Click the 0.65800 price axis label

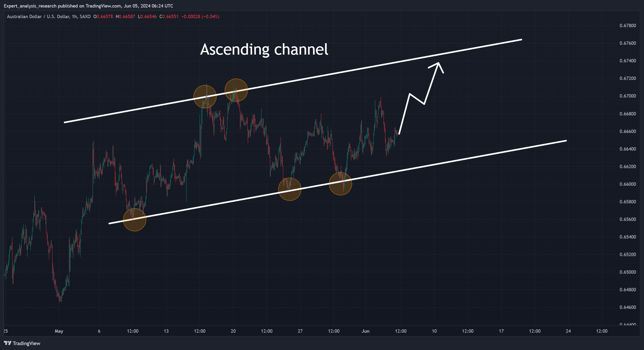click(628, 202)
